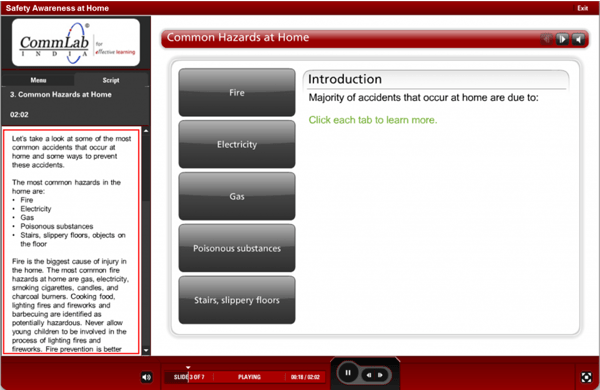Pause the slide with the pause button
The height and width of the screenshot is (390, 600).
click(347, 372)
